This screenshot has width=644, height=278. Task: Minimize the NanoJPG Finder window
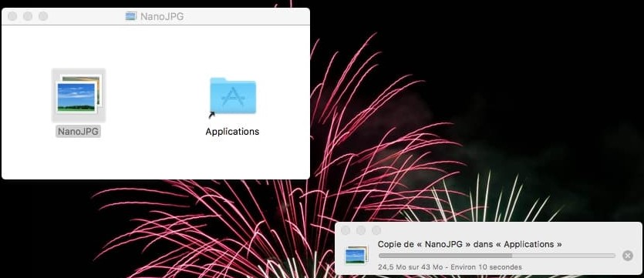click(28, 16)
